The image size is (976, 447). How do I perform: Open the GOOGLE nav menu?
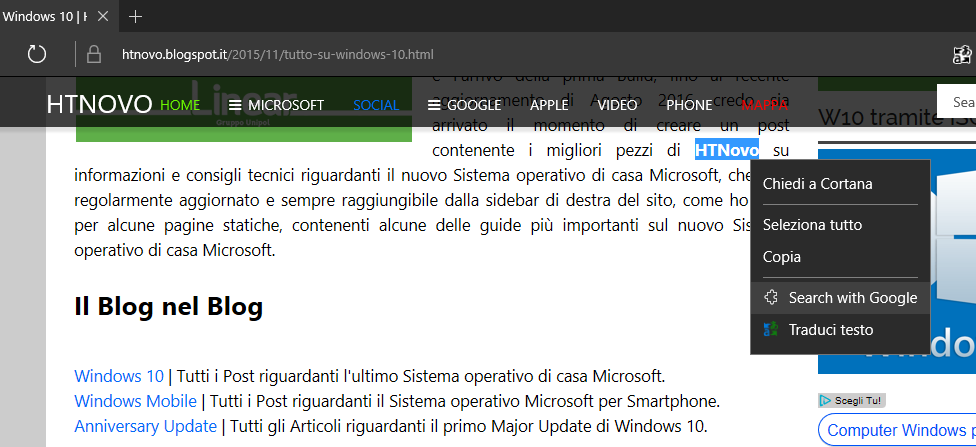[x=464, y=105]
